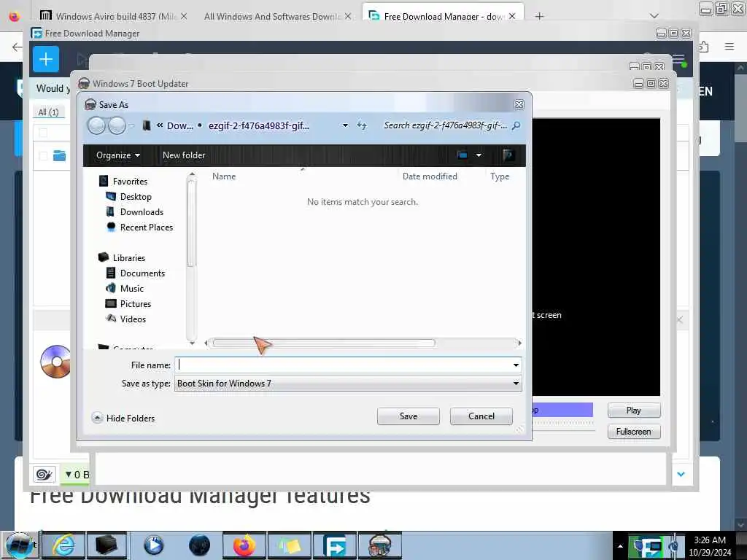Click Play in Windows 7 Boot Updater
747x560 pixels.
pyautogui.click(x=634, y=411)
